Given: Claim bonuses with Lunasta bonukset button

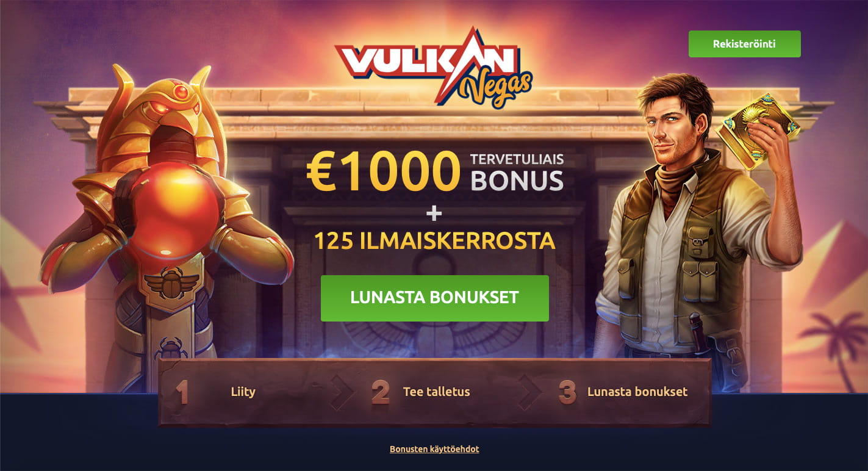Looking at the screenshot, I should coord(434,298).
